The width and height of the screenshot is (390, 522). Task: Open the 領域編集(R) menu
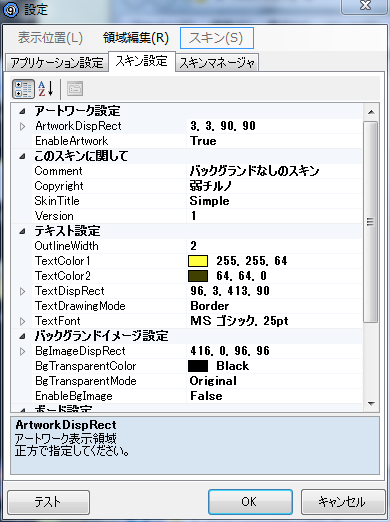click(x=136, y=38)
